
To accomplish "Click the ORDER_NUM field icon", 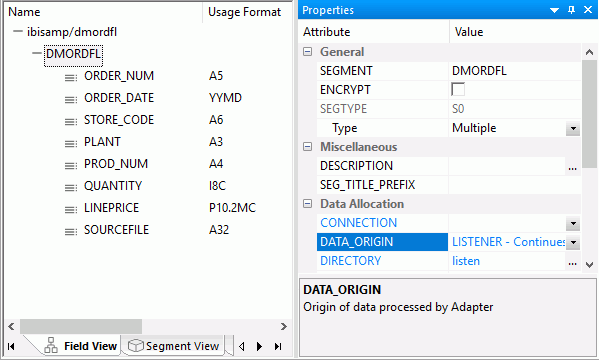I will tap(71, 78).
